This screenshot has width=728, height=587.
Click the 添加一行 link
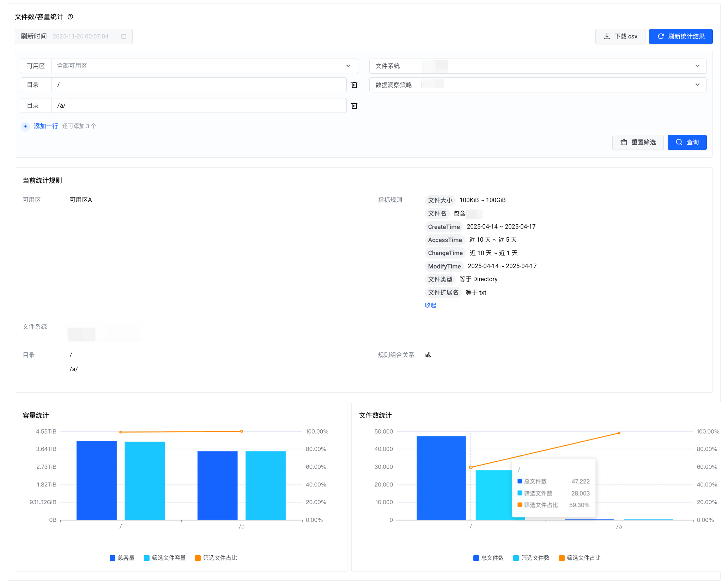(46, 126)
